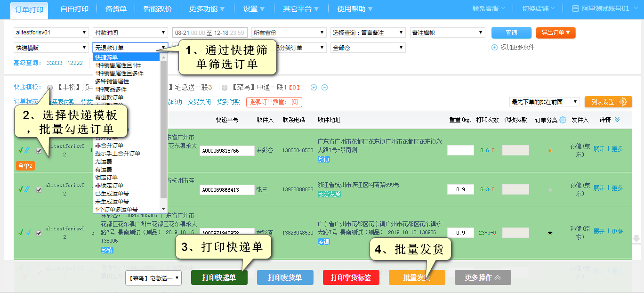Viewport: 644px width, 293px height.
Task: Click the double-chevron icon beside 详情 header
Action: (x=617, y=120)
